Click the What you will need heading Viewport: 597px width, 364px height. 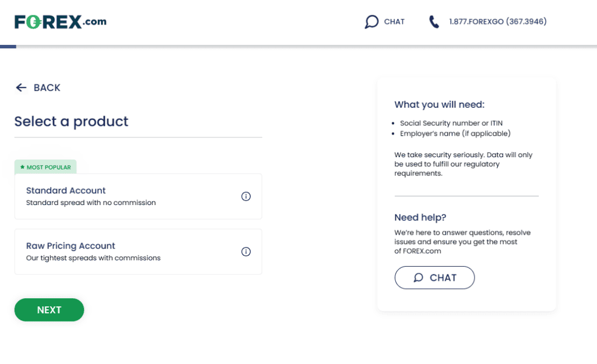click(440, 104)
